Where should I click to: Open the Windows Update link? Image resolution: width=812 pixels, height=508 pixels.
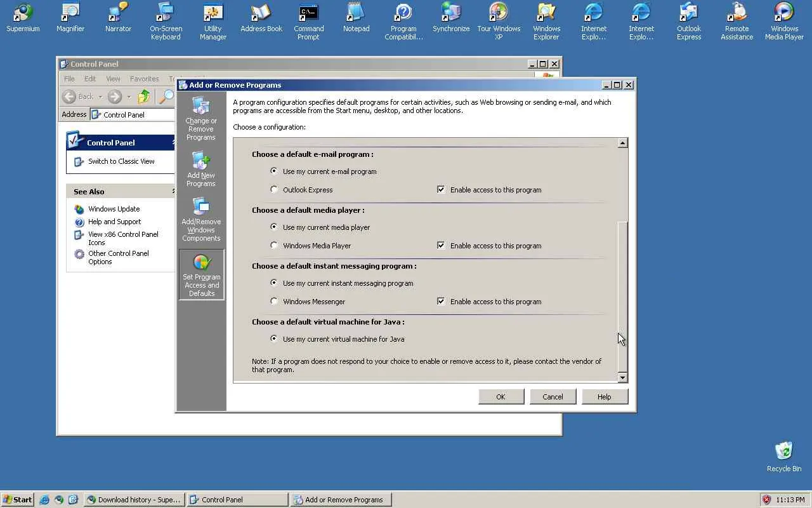(x=114, y=209)
